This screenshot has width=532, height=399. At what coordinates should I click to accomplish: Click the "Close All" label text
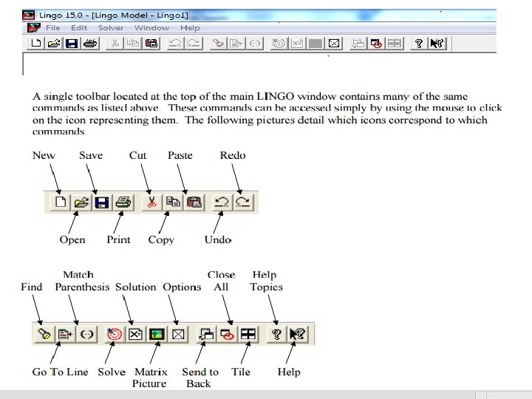click(x=221, y=281)
